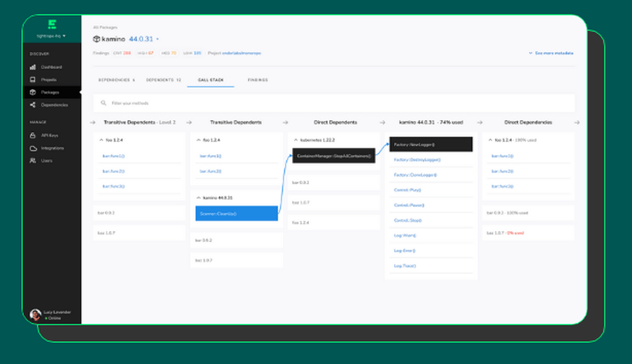This screenshot has width=632, height=364.
Task: Click Control::Stop() method
Action: coord(408,221)
